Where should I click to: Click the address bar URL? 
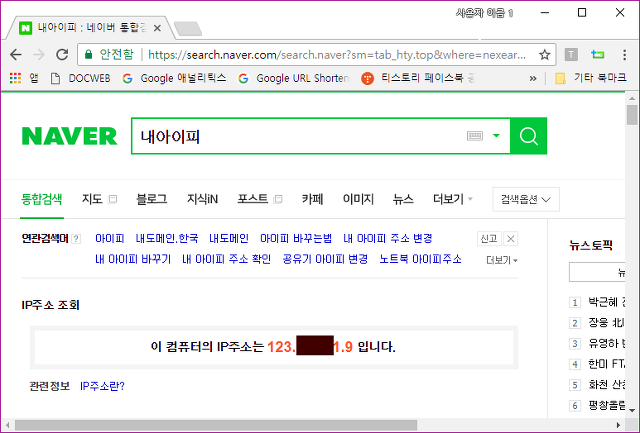[x=337, y=55]
